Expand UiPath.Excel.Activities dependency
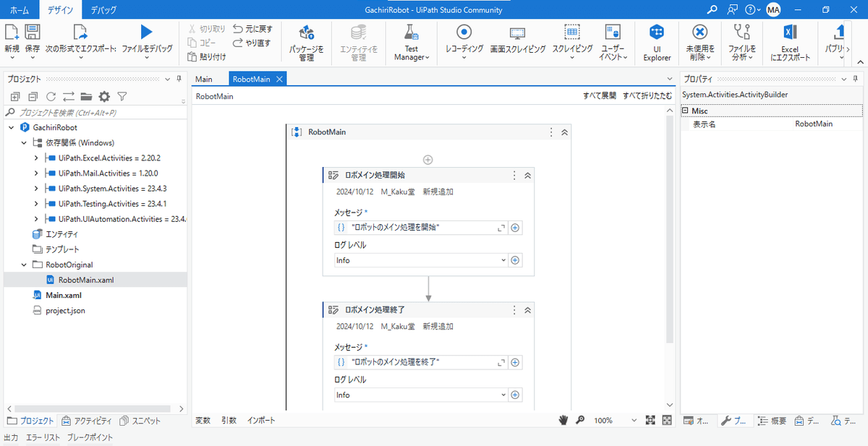This screenshot has height=446, width=868. click(x=36, y=158)
